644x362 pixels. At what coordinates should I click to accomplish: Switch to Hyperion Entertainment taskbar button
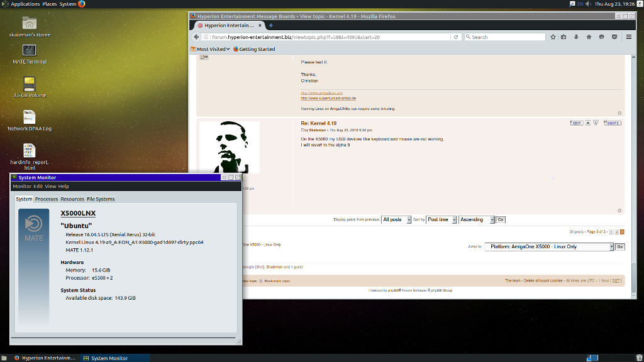click(x=45, y=358)
